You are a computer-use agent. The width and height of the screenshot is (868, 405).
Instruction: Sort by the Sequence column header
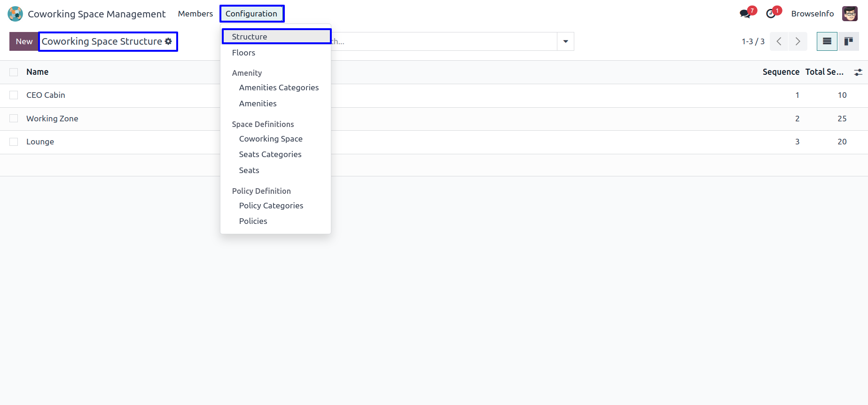(x=781, y=72)
